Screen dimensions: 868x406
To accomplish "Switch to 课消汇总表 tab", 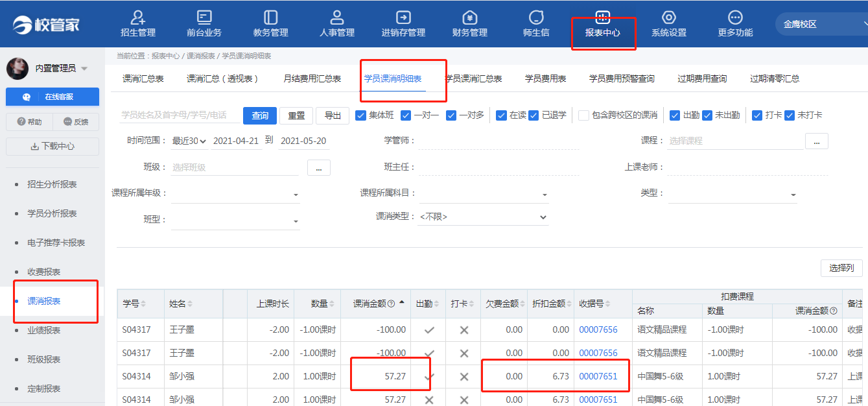I will coord(143,78).
